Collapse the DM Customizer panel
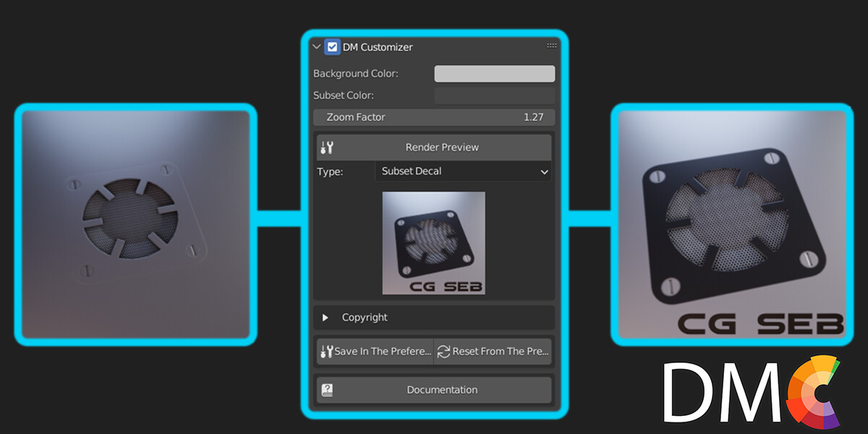Screen dimensions: 868x434 pyautogui.click(x=316, y=46)
